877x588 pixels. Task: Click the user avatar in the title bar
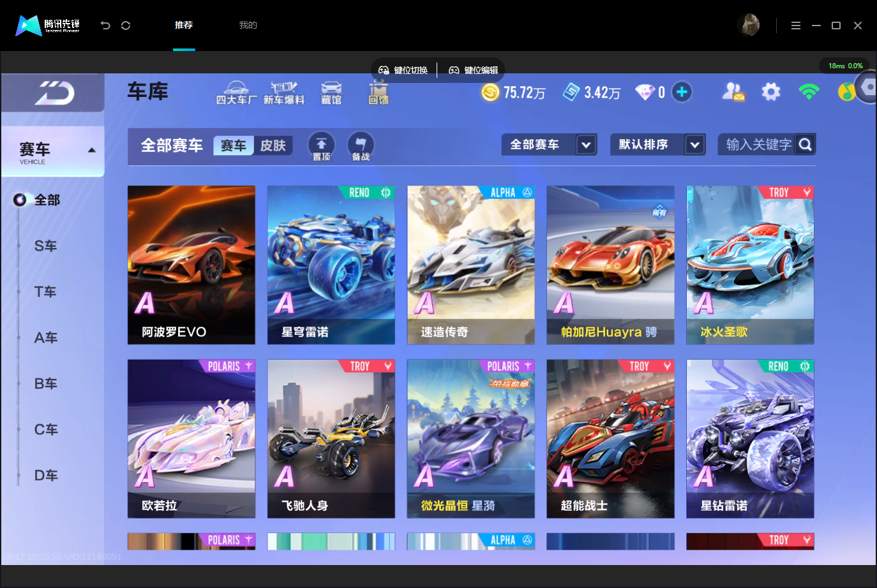[x=749, y=26]
